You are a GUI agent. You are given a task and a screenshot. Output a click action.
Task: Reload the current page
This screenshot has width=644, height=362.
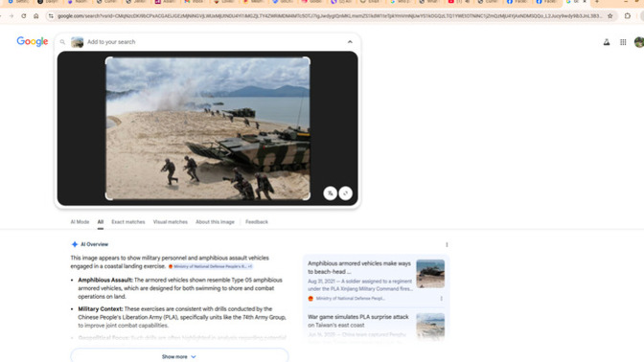coord(24,16)
